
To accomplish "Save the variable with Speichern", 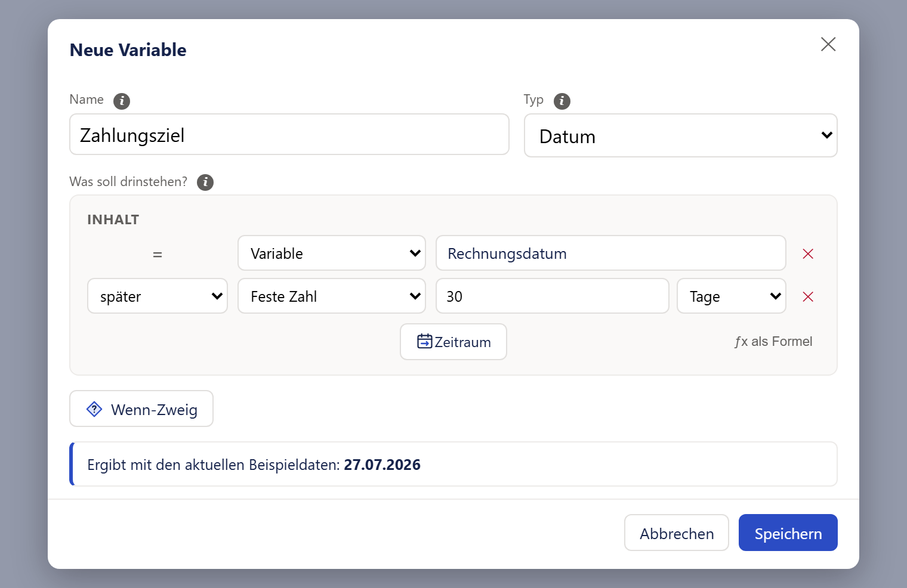I will coord(788,533).
